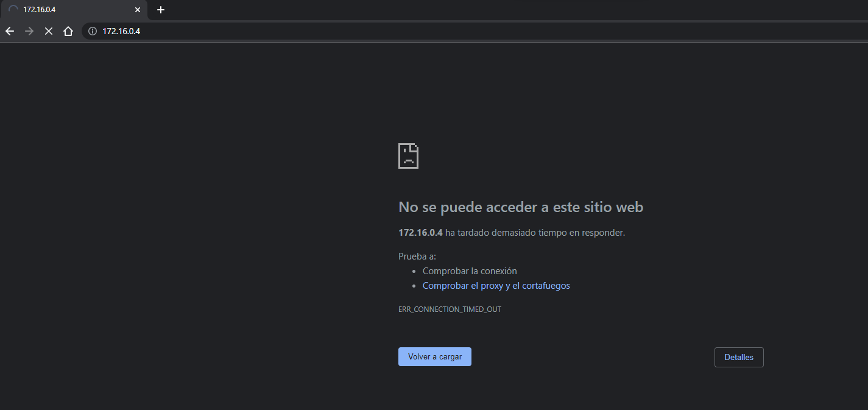Open a new tab with plus button
Viewport: 868px width, 410px height.
tap(161, 10)
